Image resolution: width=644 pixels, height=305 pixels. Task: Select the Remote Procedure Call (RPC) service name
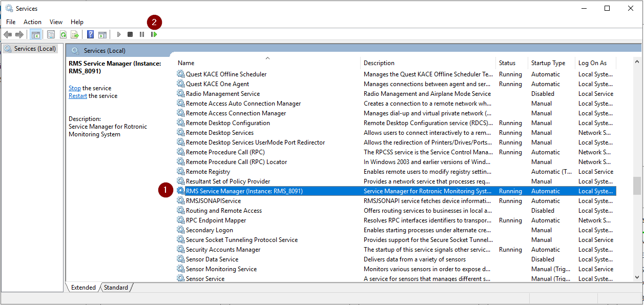pos(225,152)
